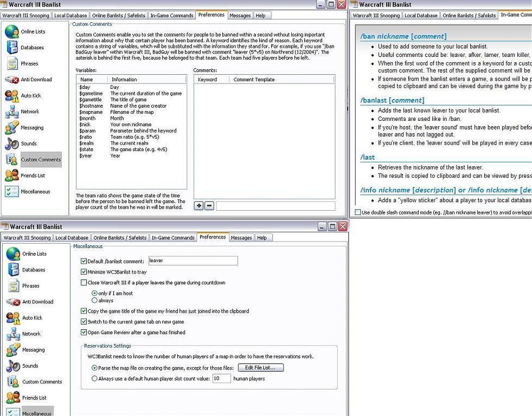Open Custom Comments icon in Miscellaneous window
This screenshot has width=532, height=416.
13,382
